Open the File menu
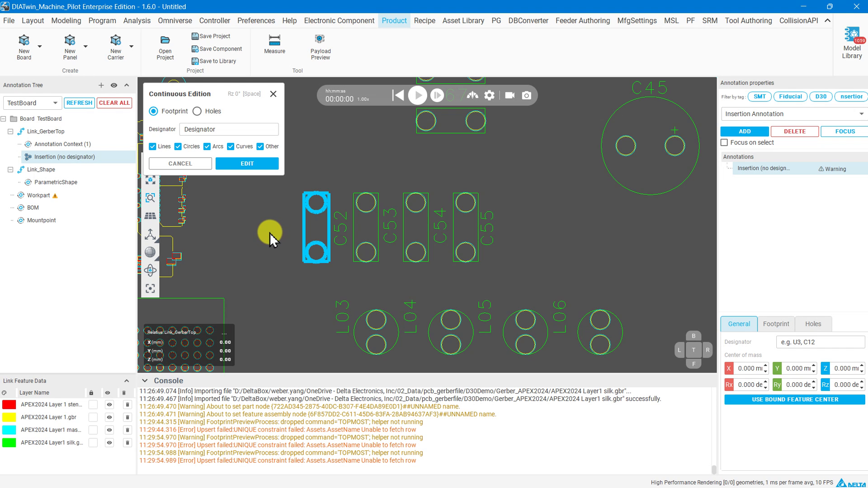868x488 pixels. 9,21
